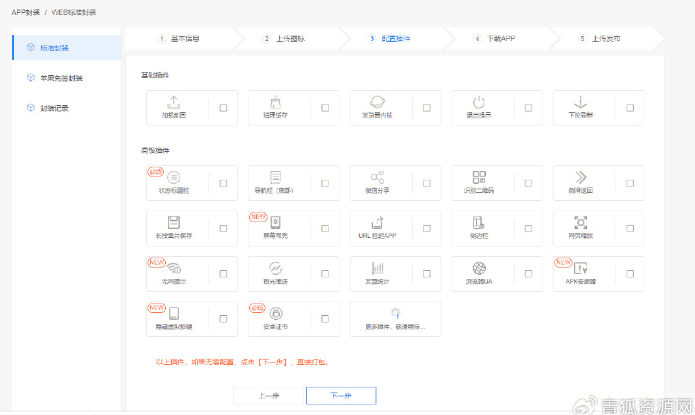This screenshot has width=695, height=415.
Task: Click the exit prompt power icon
Action: coord(478,102)
